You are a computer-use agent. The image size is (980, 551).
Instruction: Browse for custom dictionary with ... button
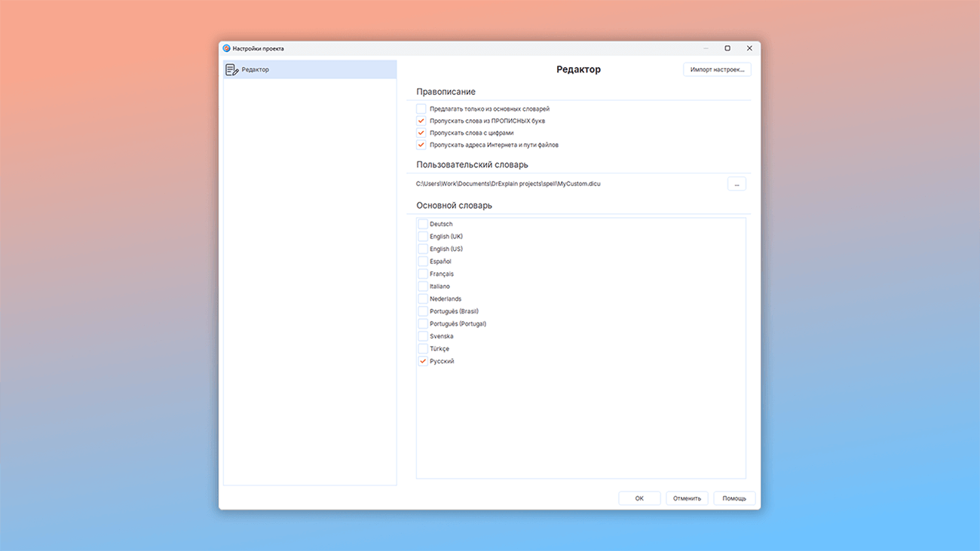coord(737,184)
